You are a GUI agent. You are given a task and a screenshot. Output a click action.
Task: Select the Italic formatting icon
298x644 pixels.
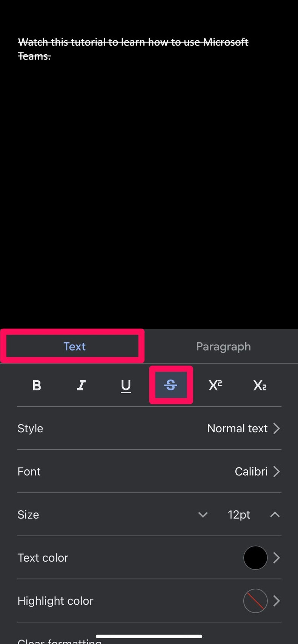pos(81,385)
